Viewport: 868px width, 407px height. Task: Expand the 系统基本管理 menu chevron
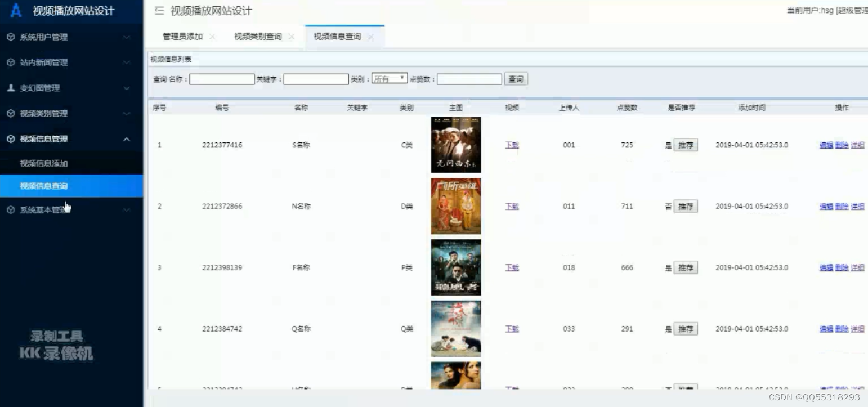point(127,210)
